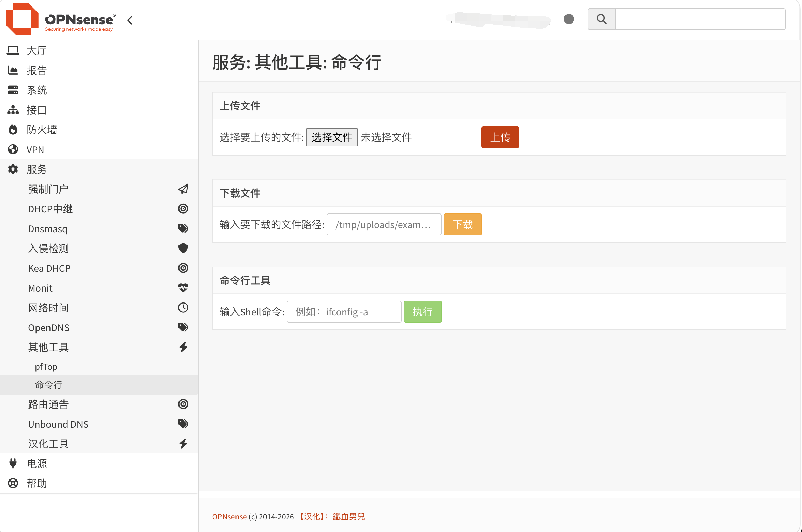This screenshot has height=532, width=802.
Task: Expand the 电源 menu
Action: coord(99,463)
